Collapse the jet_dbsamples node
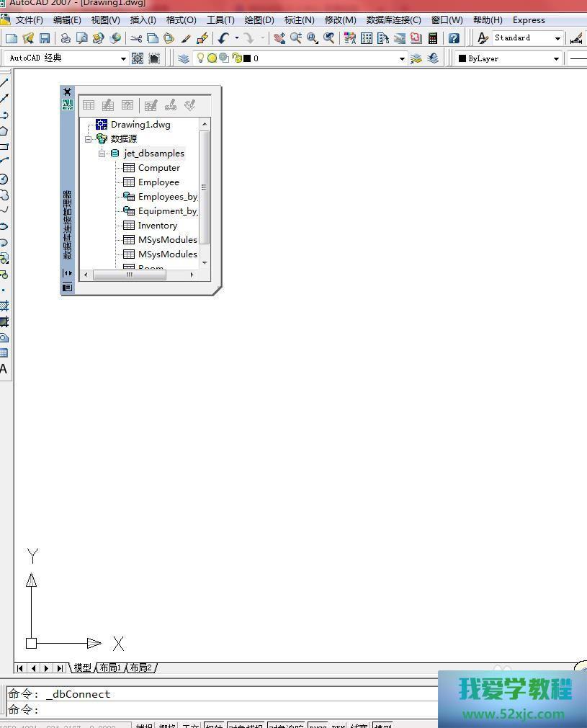 click(x=103, y=154)
